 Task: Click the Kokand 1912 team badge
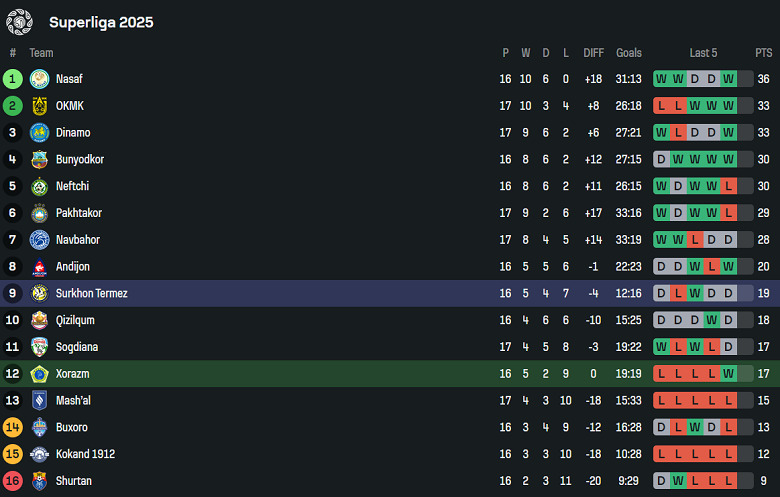coord(39,454)
